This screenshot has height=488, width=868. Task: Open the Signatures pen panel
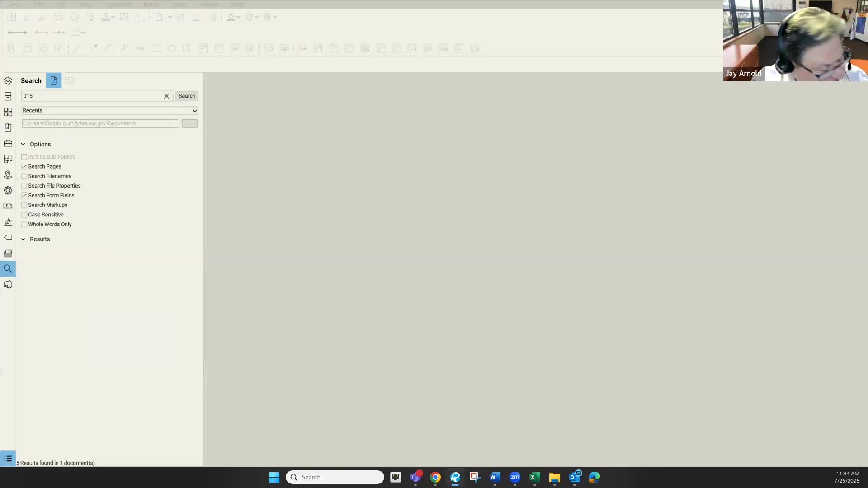8,222
